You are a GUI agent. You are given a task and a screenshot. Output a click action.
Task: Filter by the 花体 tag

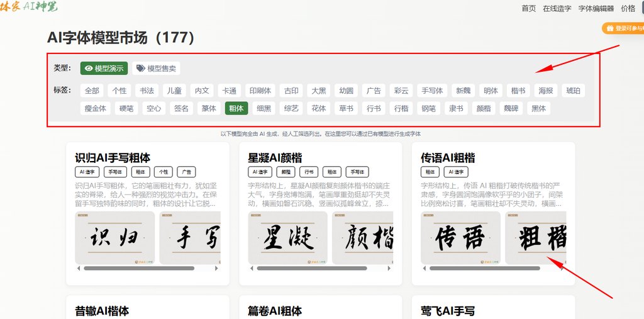[x=319, y=108]
